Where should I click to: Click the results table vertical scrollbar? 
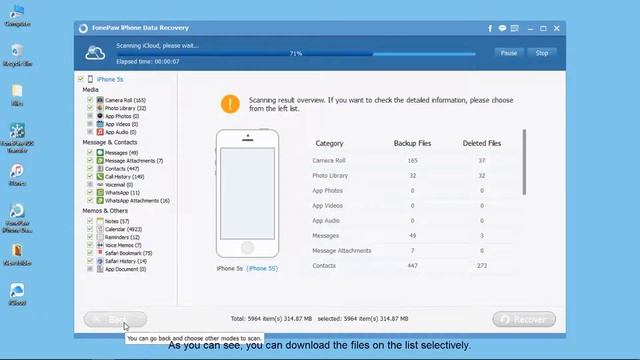(524, 162)
